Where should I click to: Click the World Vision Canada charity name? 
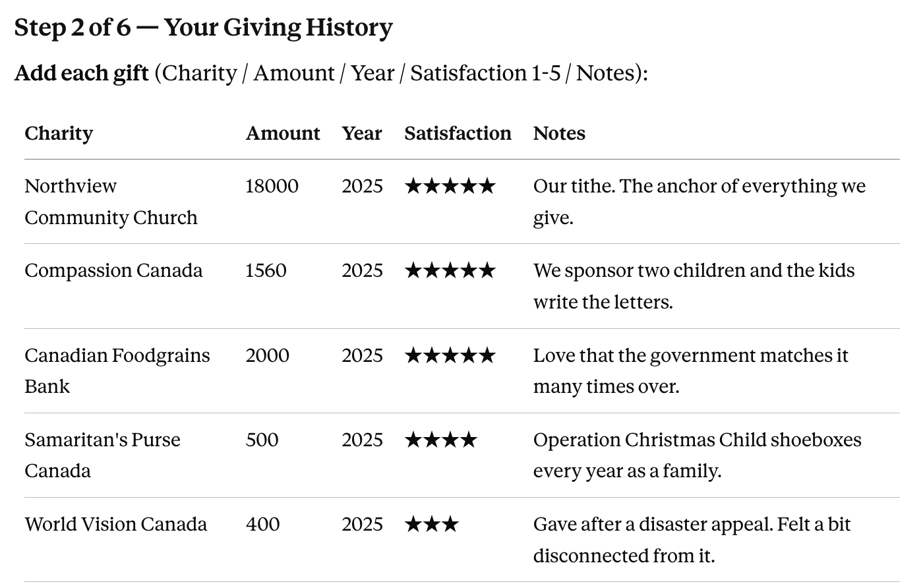click(x=116, y=525)
